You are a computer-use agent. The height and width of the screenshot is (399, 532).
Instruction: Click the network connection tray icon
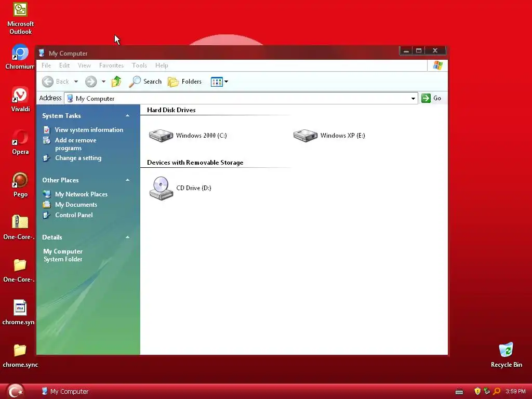point(487,391)
